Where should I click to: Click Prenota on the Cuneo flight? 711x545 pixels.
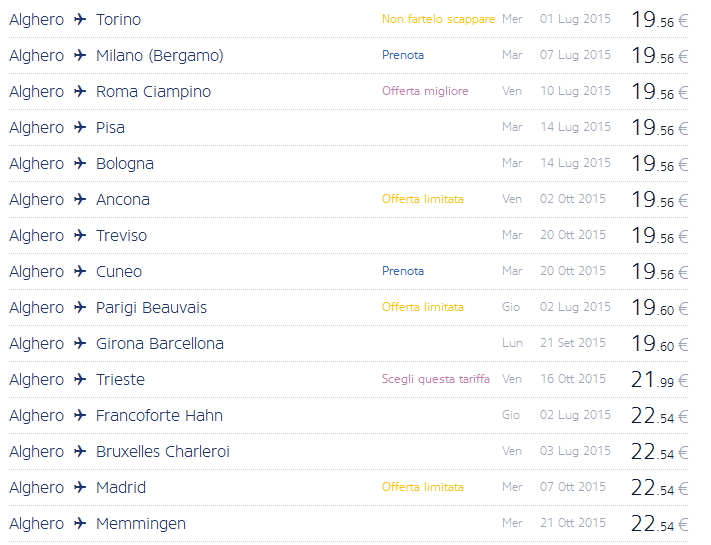click(403, 271)
